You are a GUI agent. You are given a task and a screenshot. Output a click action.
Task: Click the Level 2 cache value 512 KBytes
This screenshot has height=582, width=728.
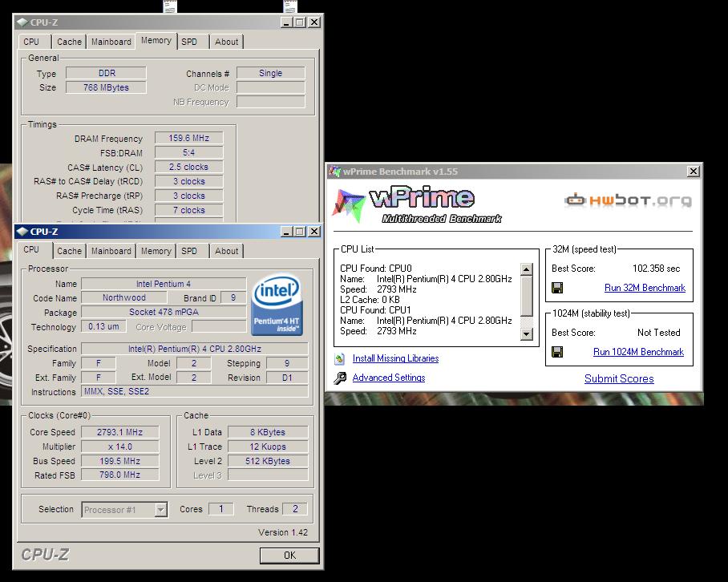268,461
